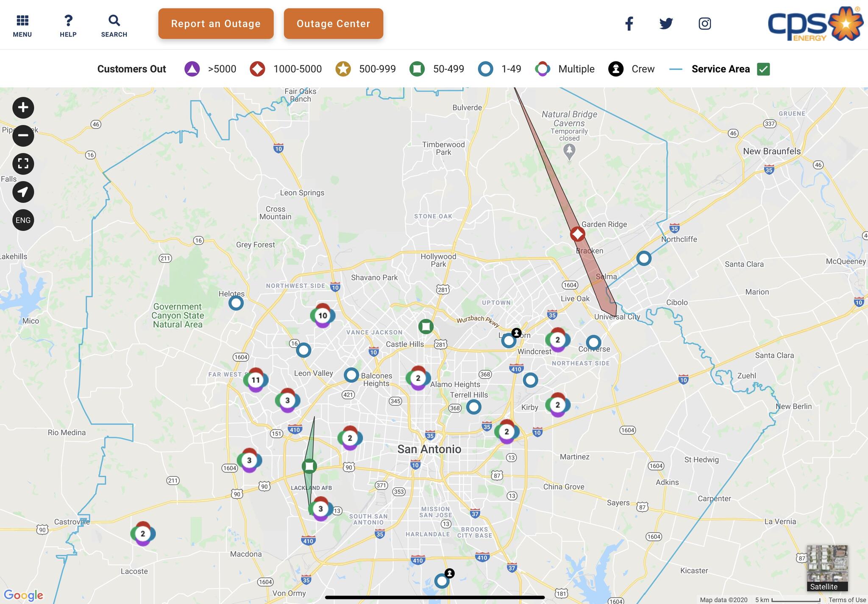
Task: Open CPS Energy Facebook page
Action: coord(629,24)
